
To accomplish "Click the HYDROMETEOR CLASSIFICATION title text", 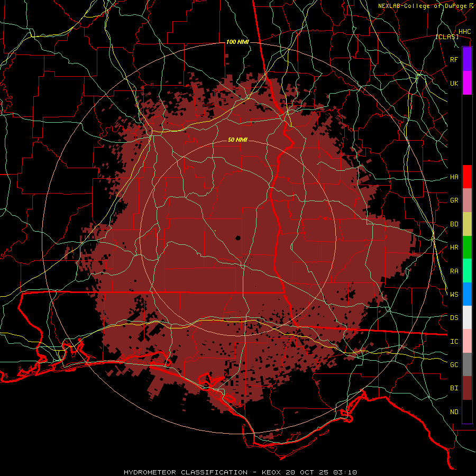I will (186, 472).
